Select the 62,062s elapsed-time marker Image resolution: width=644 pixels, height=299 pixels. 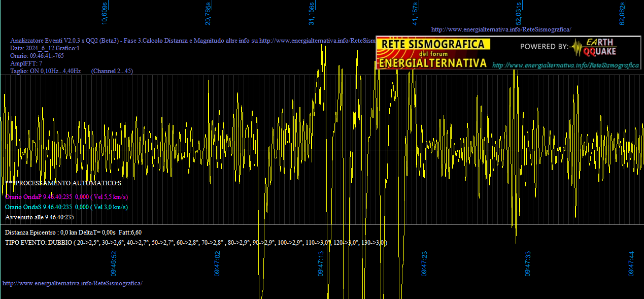pyautogui.click(x=622, y=14)
